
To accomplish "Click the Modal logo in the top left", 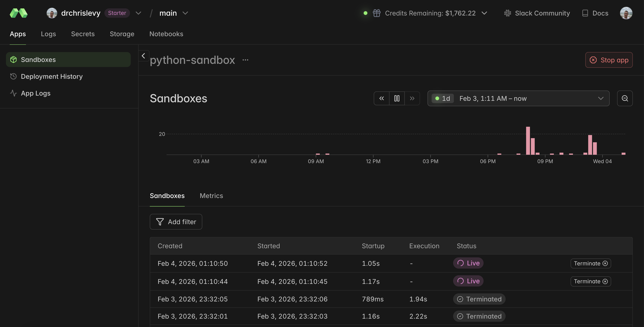I will (18, 13).
